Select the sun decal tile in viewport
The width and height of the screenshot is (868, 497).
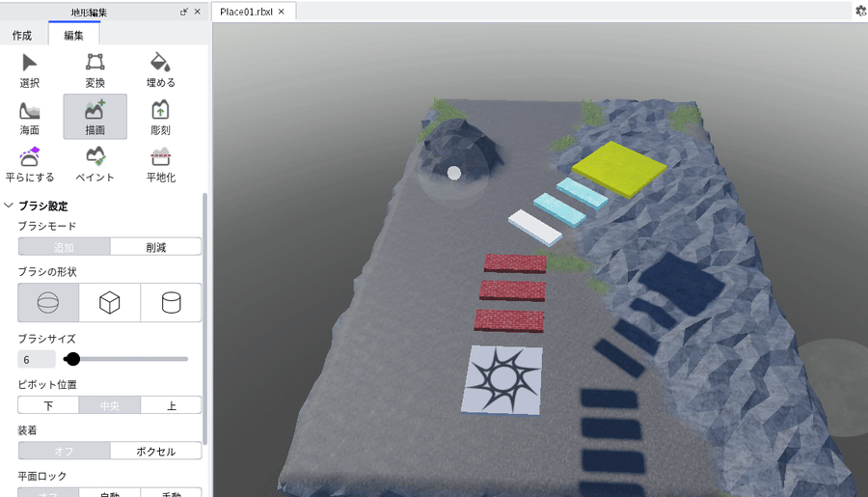502,380
